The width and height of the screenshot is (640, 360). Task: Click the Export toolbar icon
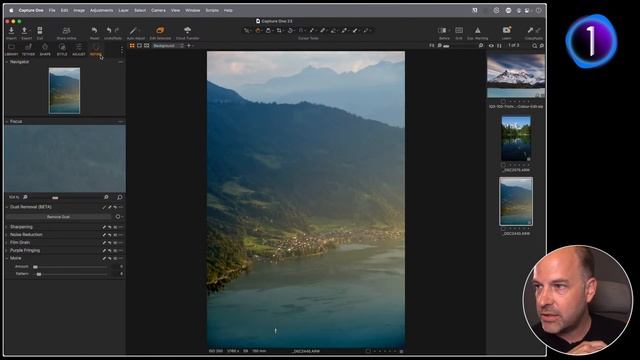pyautogui.click(x=24, y=31)
